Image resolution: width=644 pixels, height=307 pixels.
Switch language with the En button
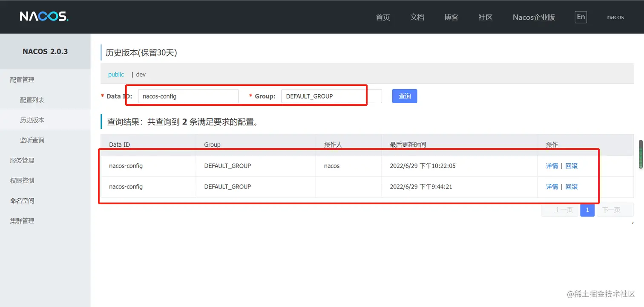tap(581, 17)
